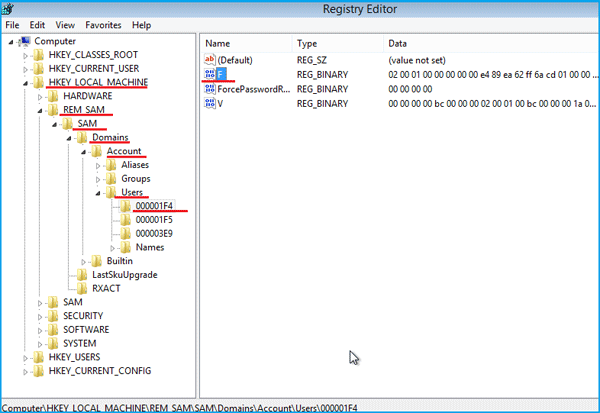Click the HARDWARE folder icon

(53, 96)
